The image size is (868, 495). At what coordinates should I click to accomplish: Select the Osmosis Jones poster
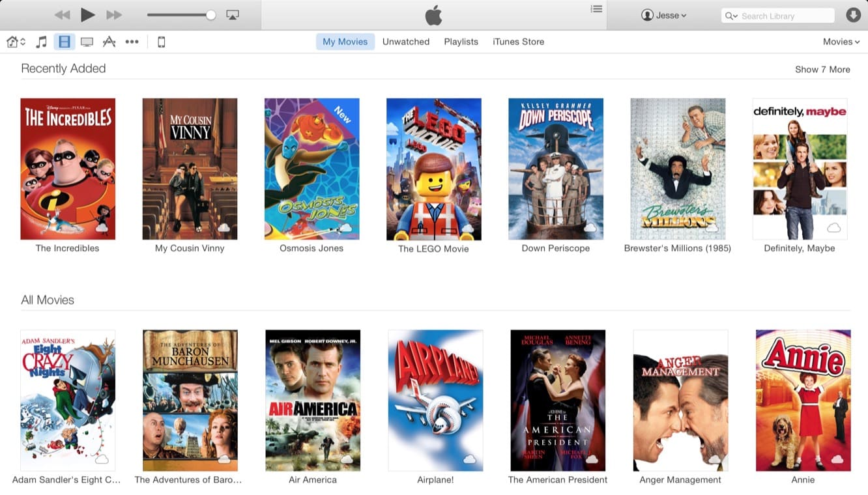point(311,169)
